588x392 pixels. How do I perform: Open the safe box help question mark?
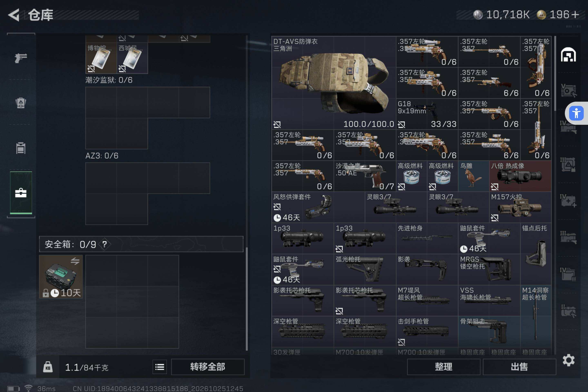pos(105,244)
